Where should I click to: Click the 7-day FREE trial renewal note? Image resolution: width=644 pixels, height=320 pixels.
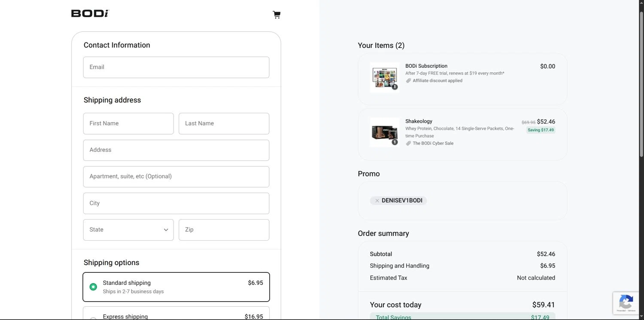[455, 73]
